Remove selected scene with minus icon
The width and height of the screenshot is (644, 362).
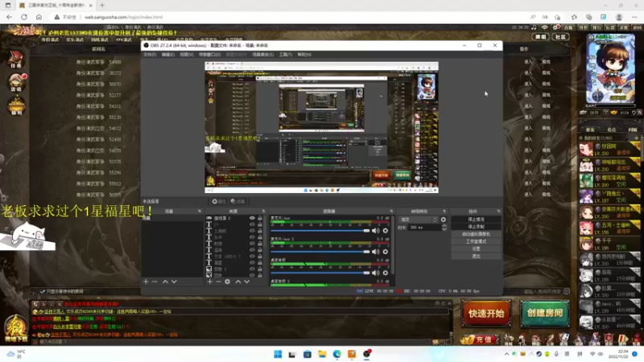coord(155,282)
